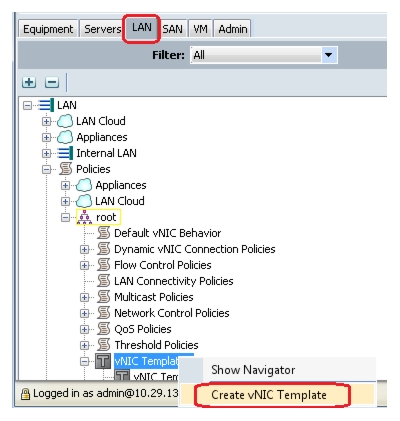This screenshot has height=421, width=400.
Task: Click the root organization icon
Action: tap(84, 217)
